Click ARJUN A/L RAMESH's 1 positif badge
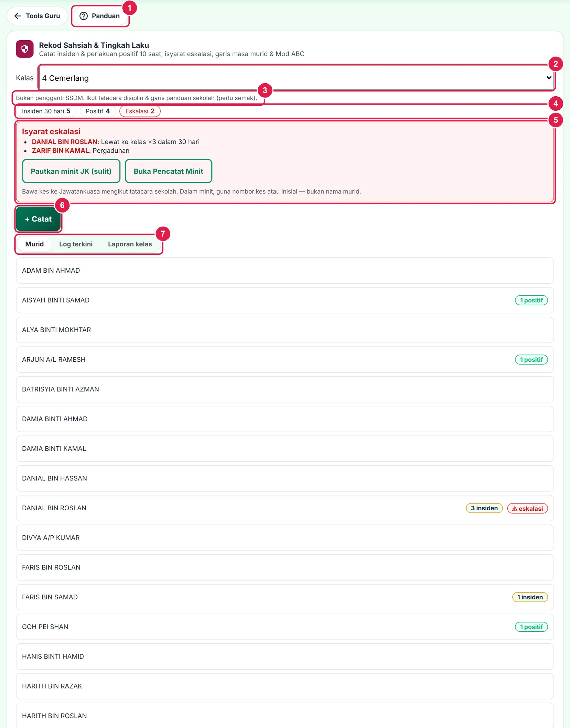 coord(531,360)
